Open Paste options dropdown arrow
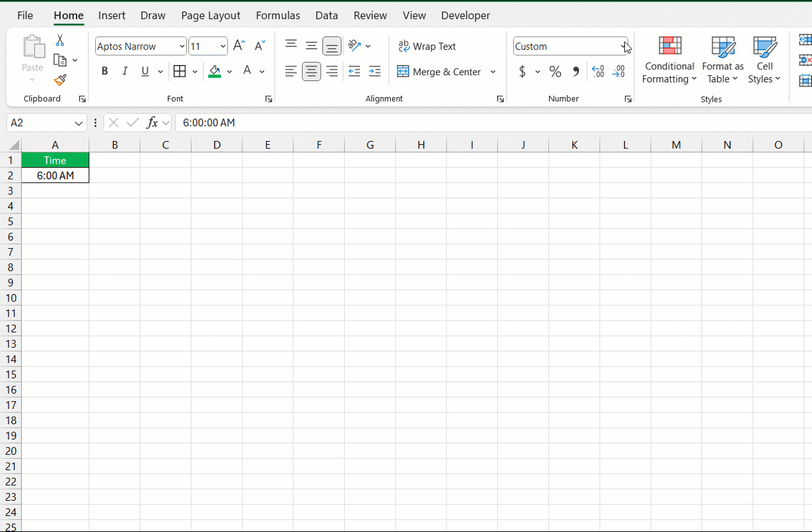The height and width of the screenshot is (532, 812). pos(33,80)
